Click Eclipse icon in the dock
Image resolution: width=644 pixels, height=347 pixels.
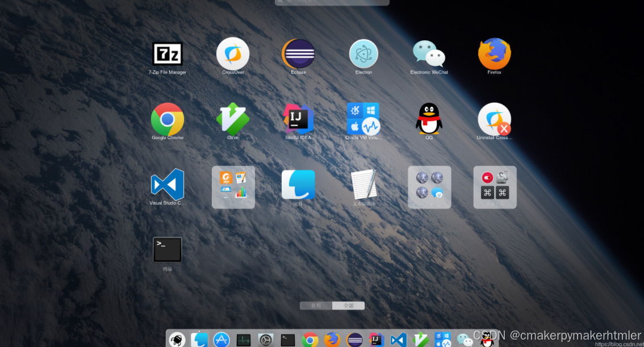pos(354,340)
